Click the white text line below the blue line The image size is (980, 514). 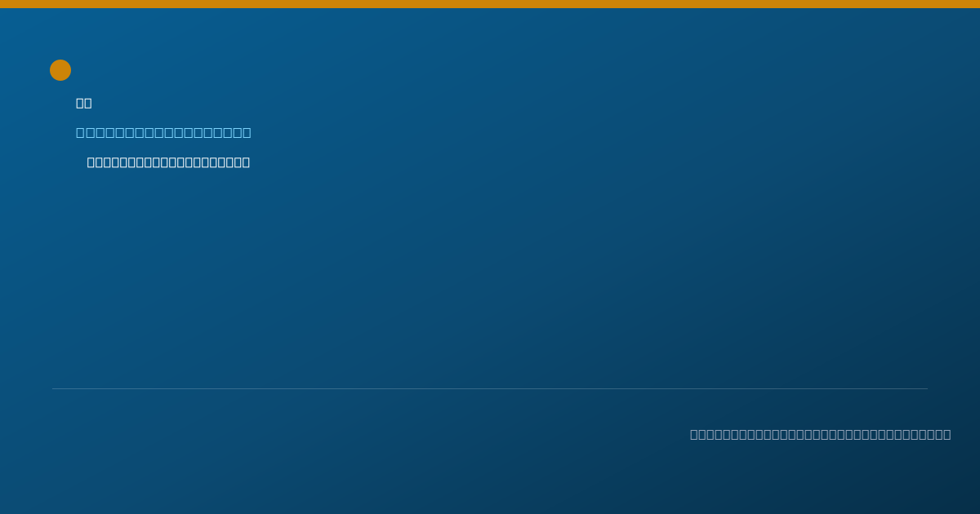click(168, 162)
